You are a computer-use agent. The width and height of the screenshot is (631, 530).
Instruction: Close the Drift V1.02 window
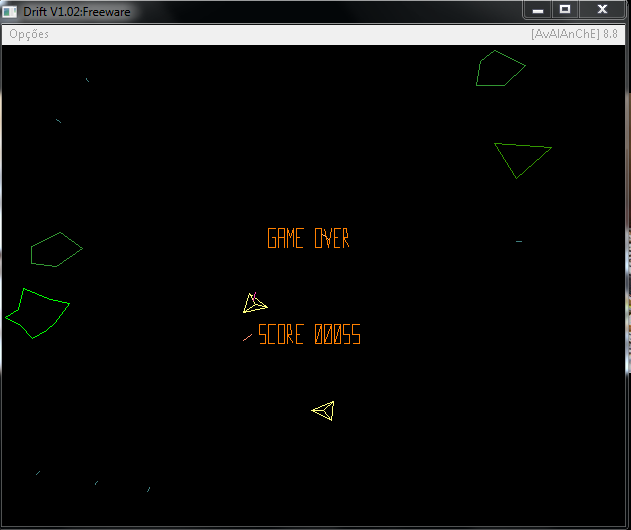(x=602, y=9)
